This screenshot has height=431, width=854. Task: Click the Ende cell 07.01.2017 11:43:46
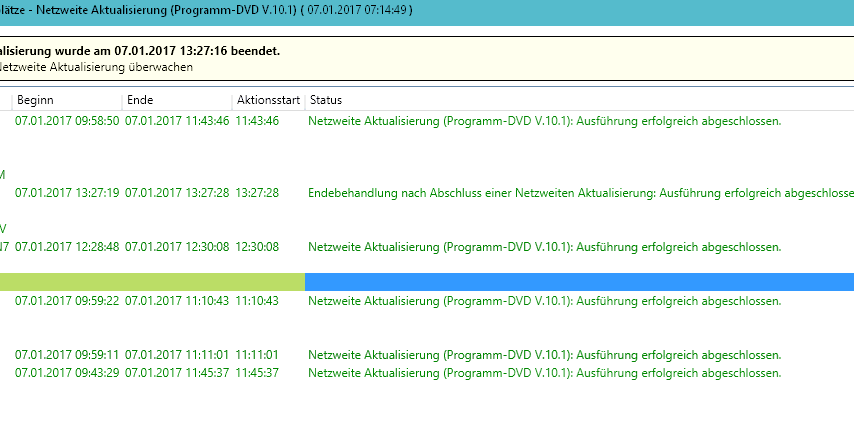(177, 121)
